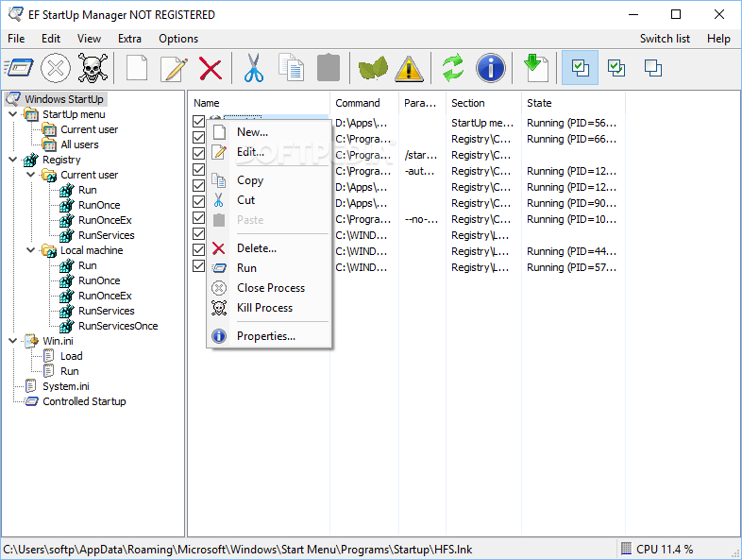
Task: Click Switch list in the menu bar
Action: coord(665,39)
